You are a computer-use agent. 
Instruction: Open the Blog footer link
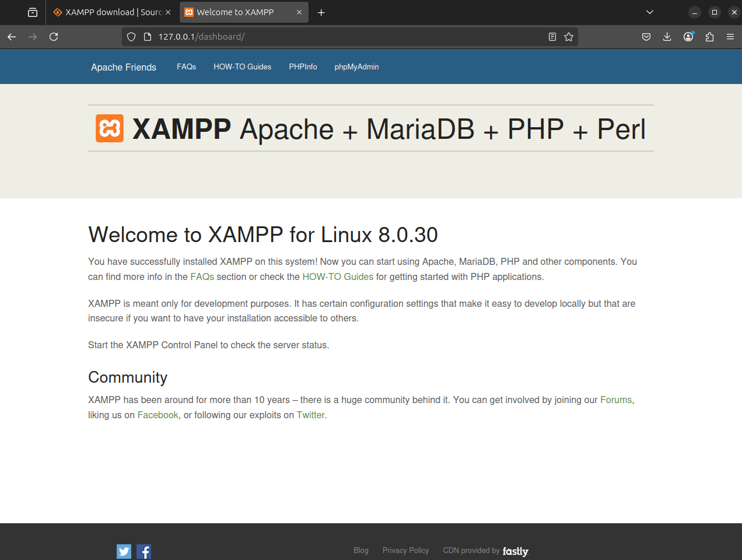click(361, 550)
